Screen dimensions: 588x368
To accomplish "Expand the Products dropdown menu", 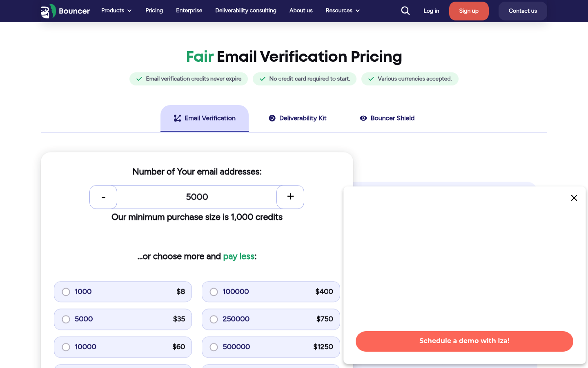I will click(x=116, y=11).
